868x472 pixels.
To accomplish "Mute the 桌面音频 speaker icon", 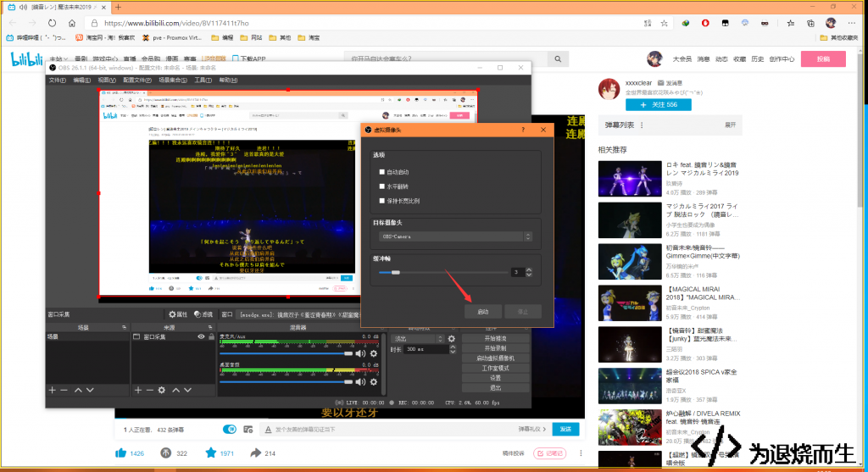I will pyautogui.click(x=360, y=382).
